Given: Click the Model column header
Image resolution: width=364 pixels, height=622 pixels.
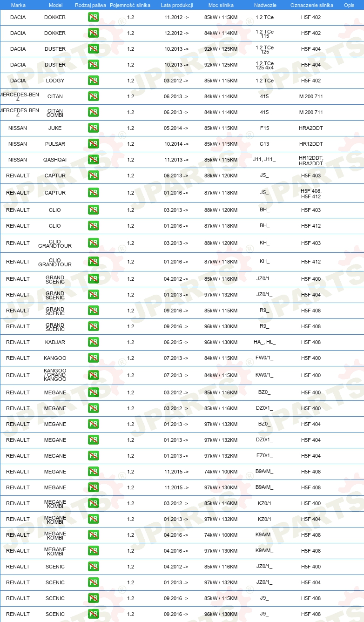Looking at the screenshot, I should [x=55, y=5].
